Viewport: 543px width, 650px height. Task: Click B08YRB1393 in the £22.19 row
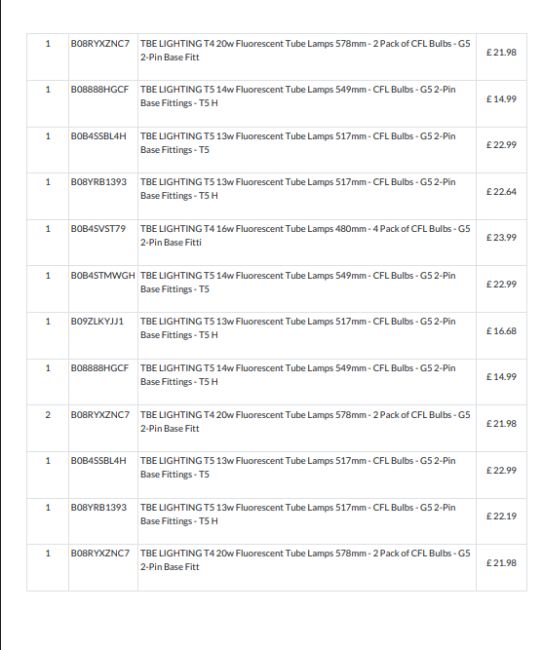coord(99,507)
